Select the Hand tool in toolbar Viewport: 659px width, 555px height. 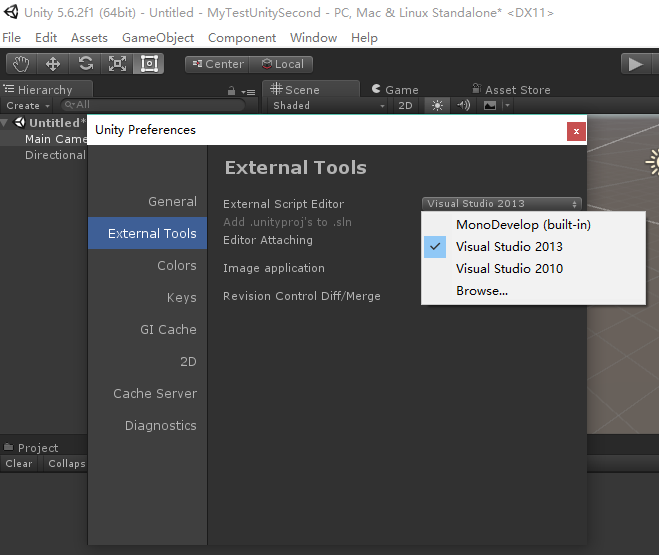[x=21, y=64]
